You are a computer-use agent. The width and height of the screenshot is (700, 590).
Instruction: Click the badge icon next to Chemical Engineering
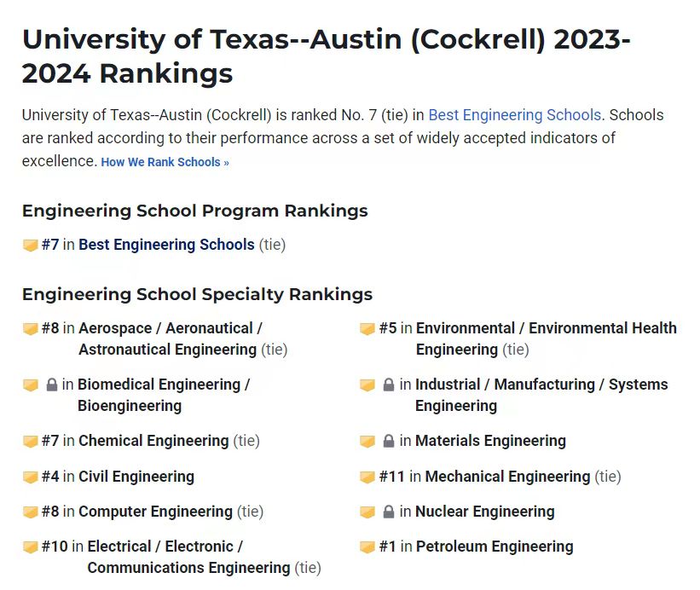click(x=30, y=442)
